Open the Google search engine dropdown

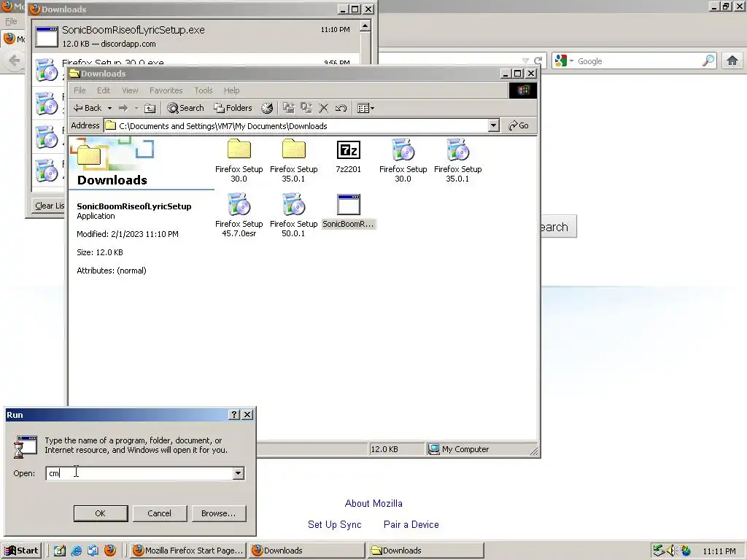pyautogui.click(x=565, y=61)
